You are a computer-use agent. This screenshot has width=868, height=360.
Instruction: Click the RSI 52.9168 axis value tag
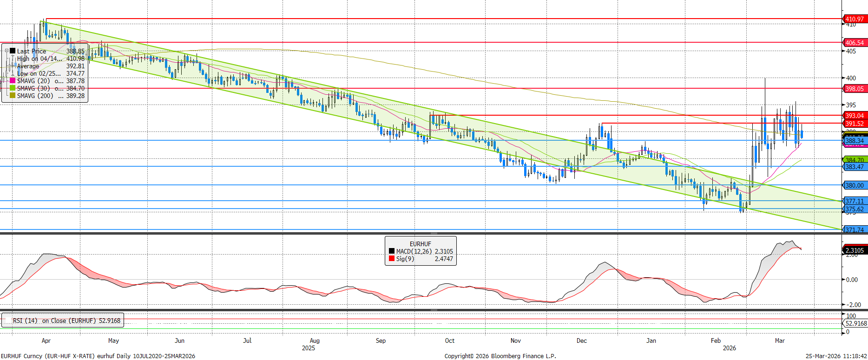[x=855, y=323]
